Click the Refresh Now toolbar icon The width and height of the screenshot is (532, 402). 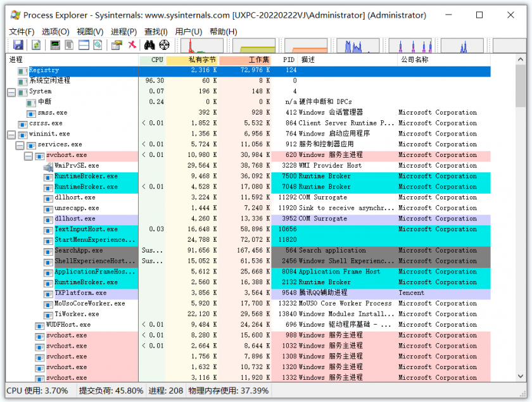(36, 45)
